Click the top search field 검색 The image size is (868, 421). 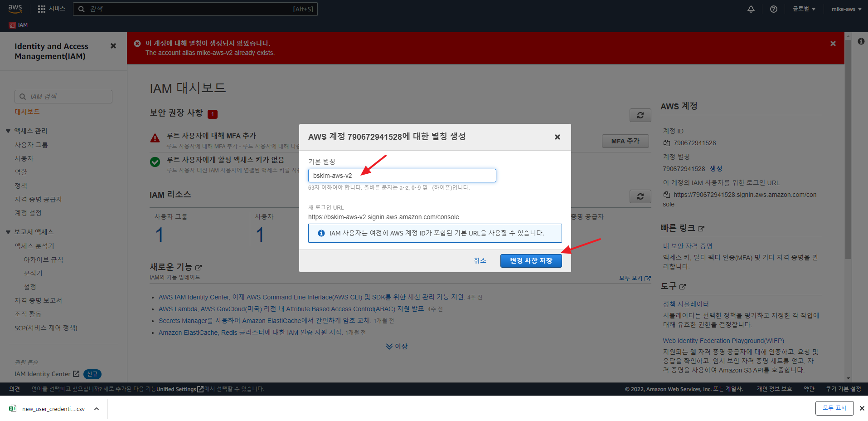[x=195, y=9]
